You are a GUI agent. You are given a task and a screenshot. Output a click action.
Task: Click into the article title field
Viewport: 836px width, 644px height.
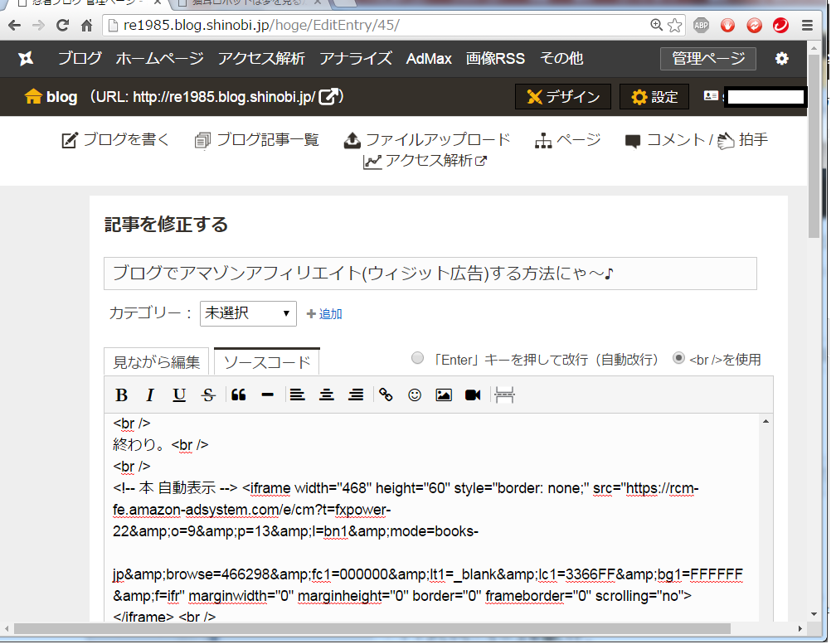pyautogui.click(x=430, y=274)
